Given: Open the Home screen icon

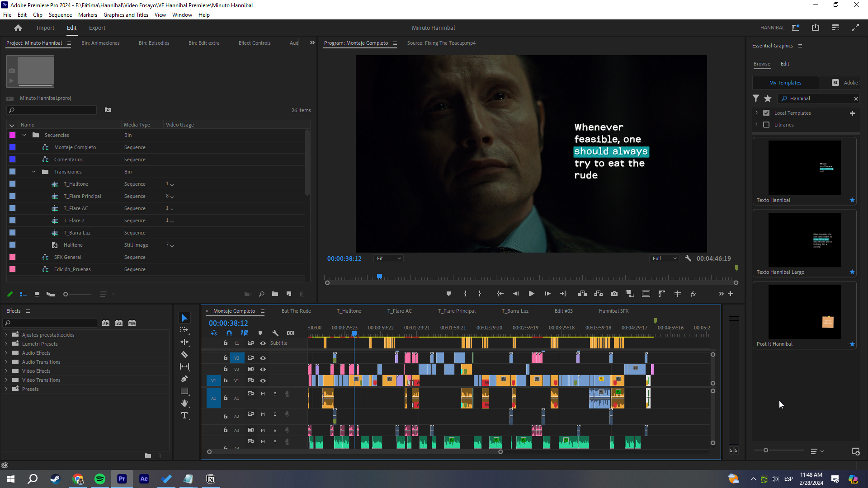Looking at the screenshot, I should pyautogui.click(x=18, y=28).
